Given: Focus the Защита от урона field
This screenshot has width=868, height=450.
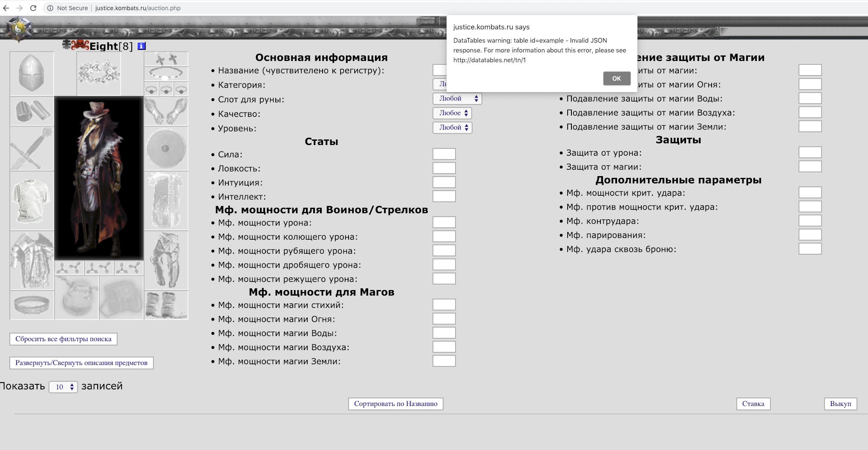Looking at the screenshot, I should click(810, 152).
